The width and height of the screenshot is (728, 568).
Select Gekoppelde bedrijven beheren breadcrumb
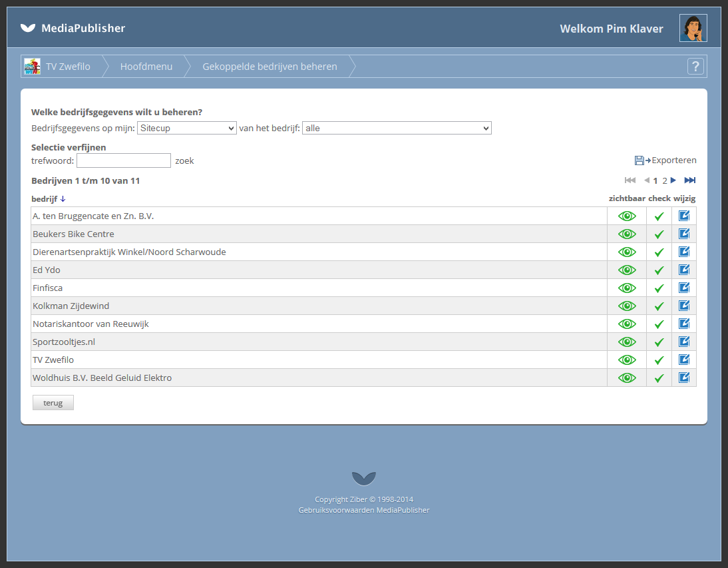270,67
